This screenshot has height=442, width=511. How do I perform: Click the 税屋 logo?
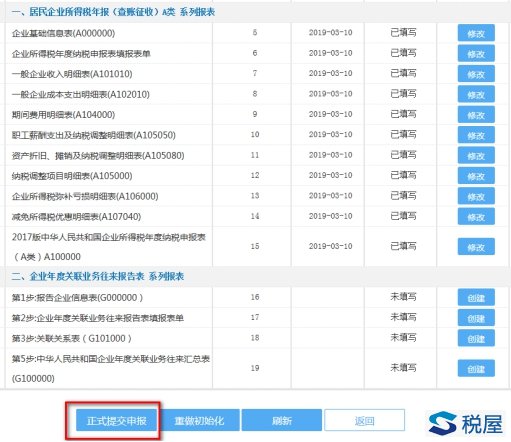coord(465,423)
